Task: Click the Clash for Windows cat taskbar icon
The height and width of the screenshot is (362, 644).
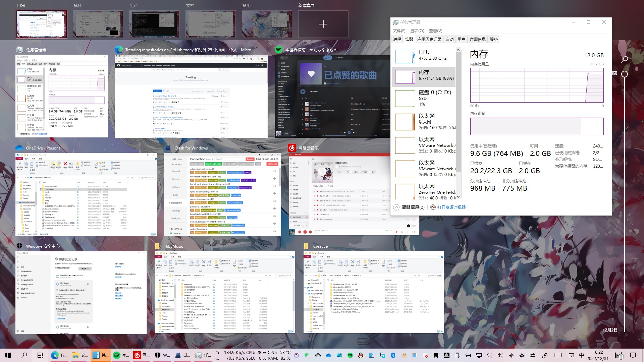Action: point(178,355)
